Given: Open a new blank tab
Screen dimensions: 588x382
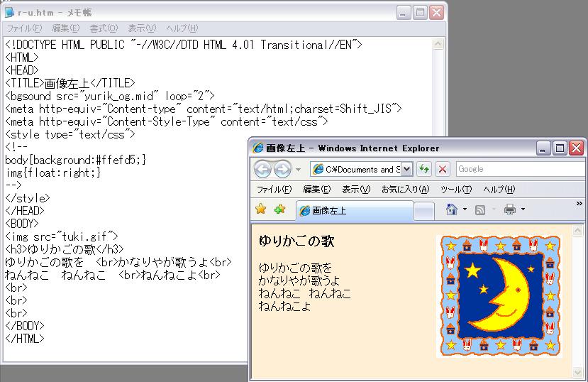Looking at the screenshot, I should pos(424,211).
